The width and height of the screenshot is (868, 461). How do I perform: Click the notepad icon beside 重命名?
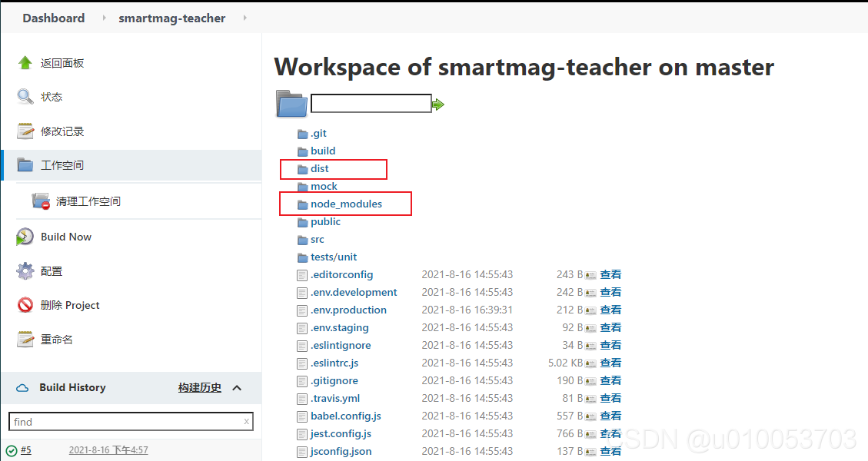pos(25,340)
